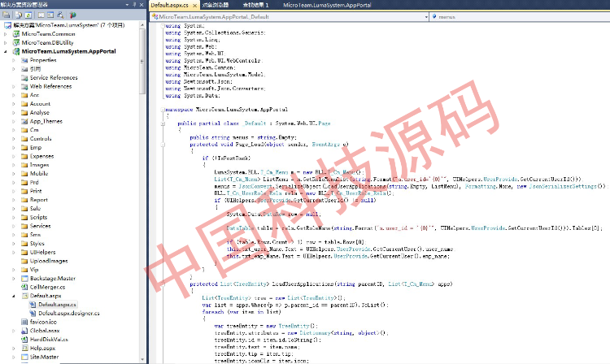Click the View Code toolbar icon

tap(41, 15)
